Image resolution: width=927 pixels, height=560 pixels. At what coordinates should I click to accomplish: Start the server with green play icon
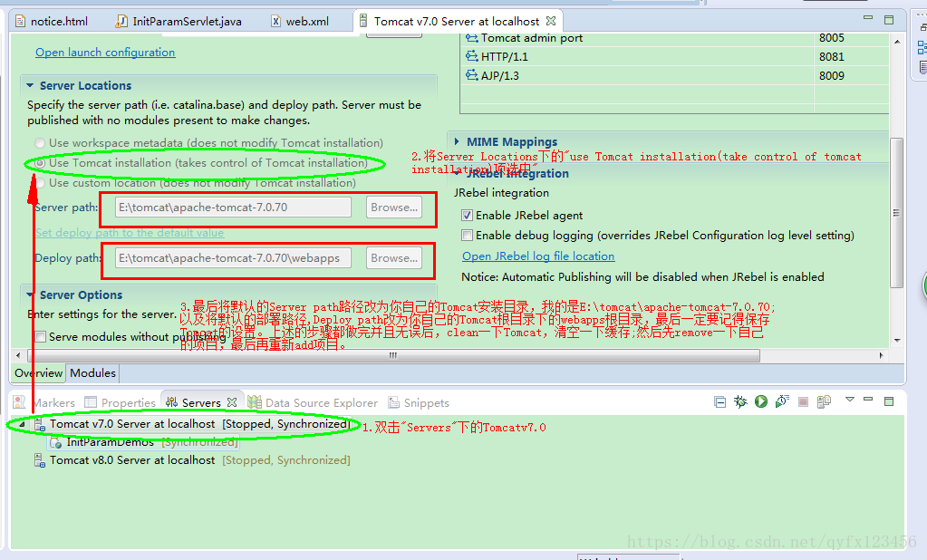click(761, 402)
